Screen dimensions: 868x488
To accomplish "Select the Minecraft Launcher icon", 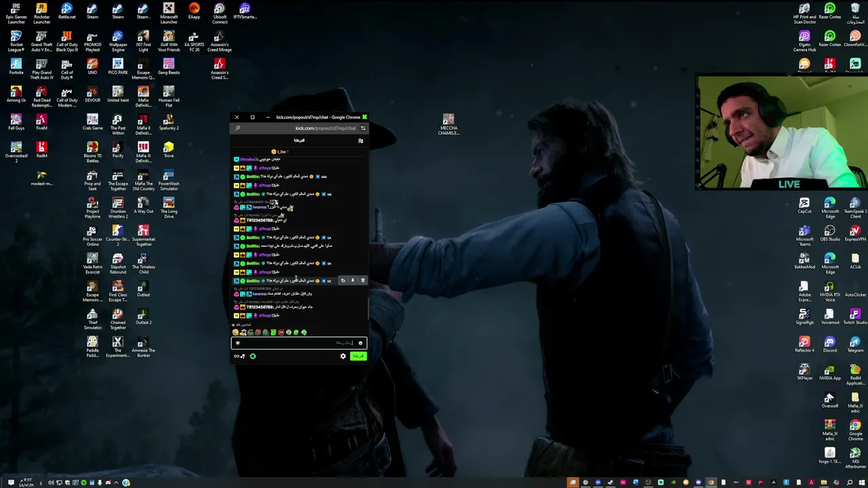I will (168, 13).
